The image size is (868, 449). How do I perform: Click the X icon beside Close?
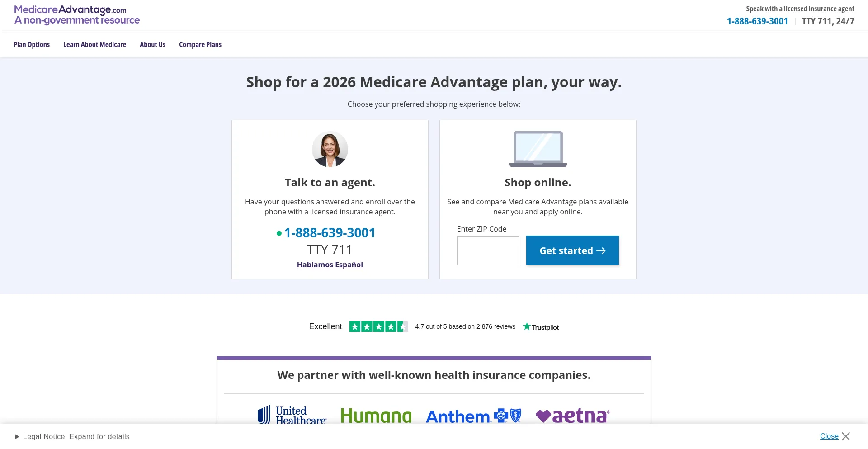[846, 436]
